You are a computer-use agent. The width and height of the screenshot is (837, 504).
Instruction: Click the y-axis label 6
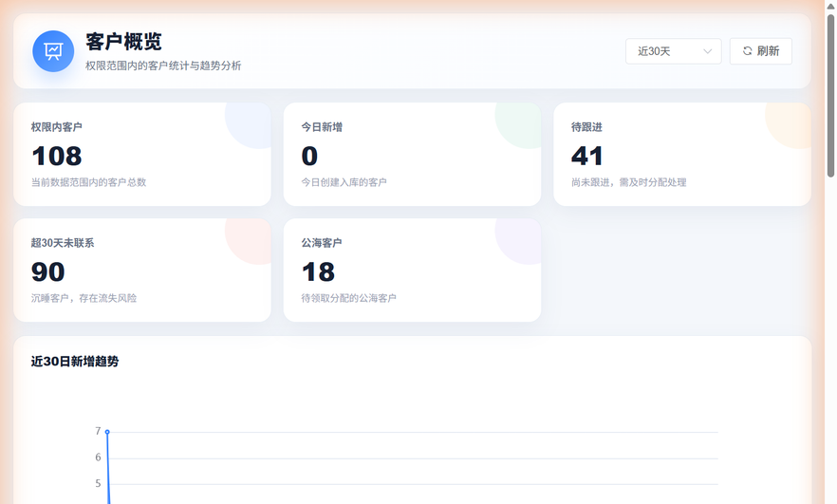[x=98, y=457]
